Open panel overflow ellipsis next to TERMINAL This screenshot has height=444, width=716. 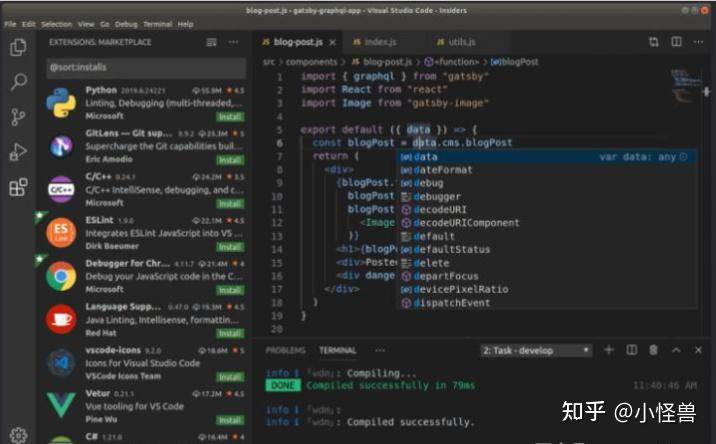[380, 350]
